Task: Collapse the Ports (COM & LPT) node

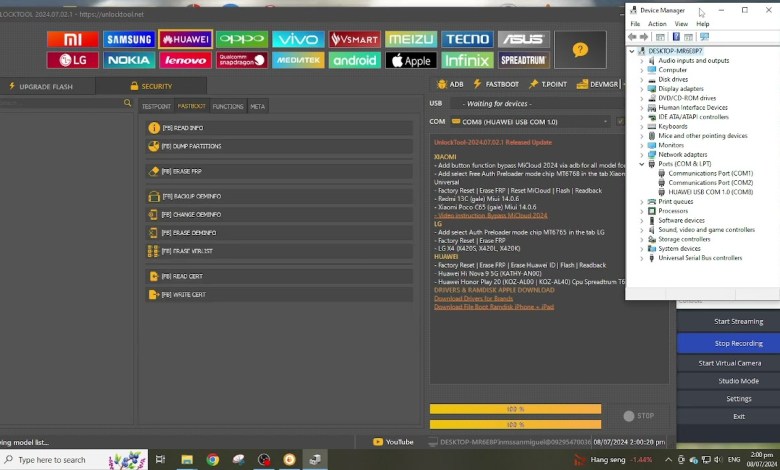Action: [642, 165]
